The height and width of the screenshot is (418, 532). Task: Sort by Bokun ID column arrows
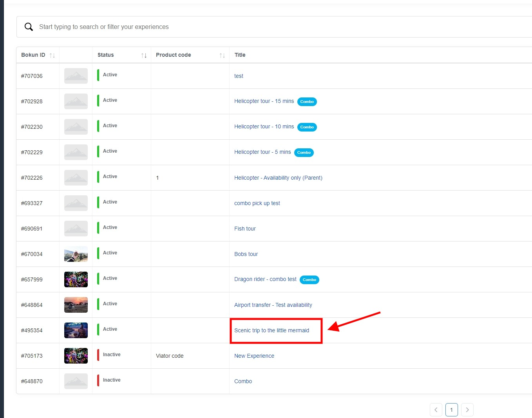click(x=52, y=56)
